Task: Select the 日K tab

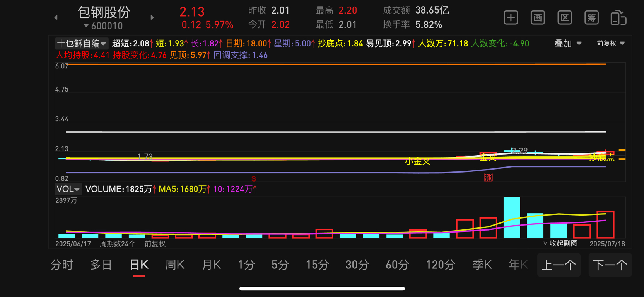Action: coord(139,265)
